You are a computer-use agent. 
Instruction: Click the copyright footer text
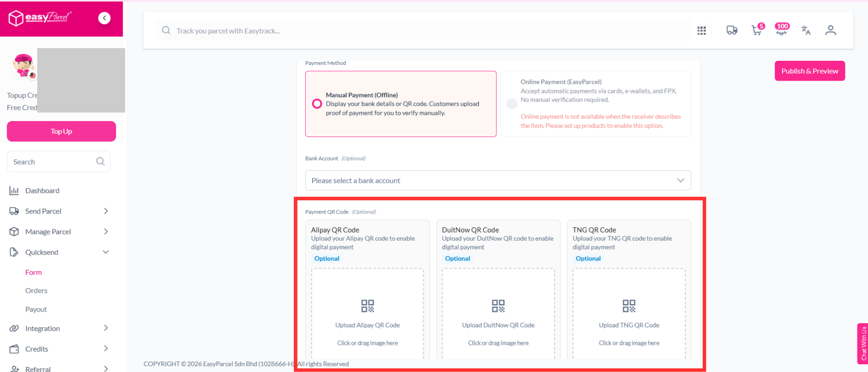246,364
